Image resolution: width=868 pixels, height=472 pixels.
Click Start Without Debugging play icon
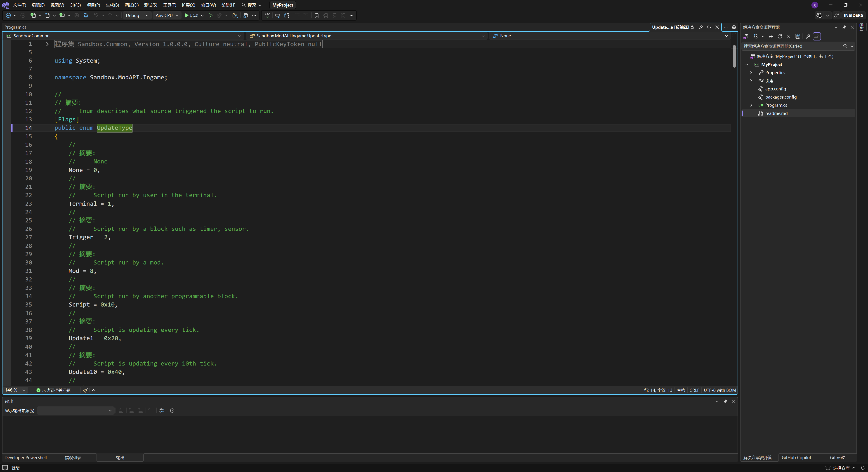coord(210,16)
